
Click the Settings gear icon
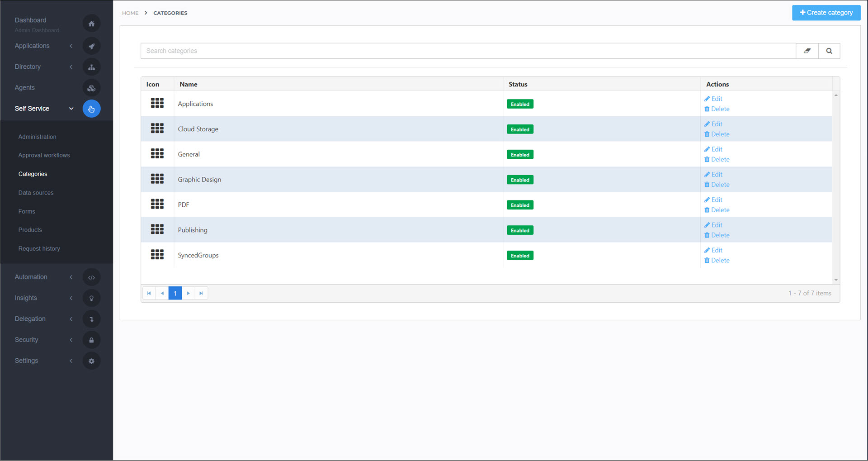point(91,361)
